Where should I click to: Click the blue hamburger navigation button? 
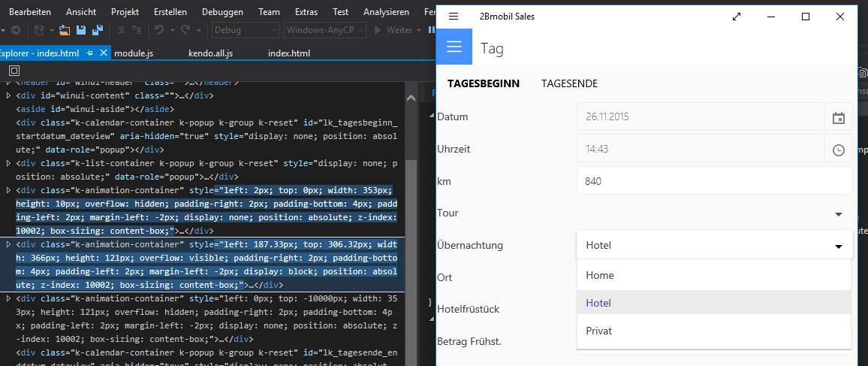point(454,47)
